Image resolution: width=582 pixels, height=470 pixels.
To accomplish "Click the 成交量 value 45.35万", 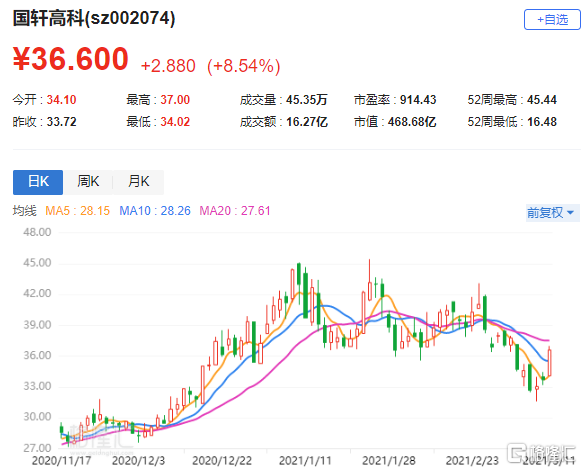I will (307, 99).
